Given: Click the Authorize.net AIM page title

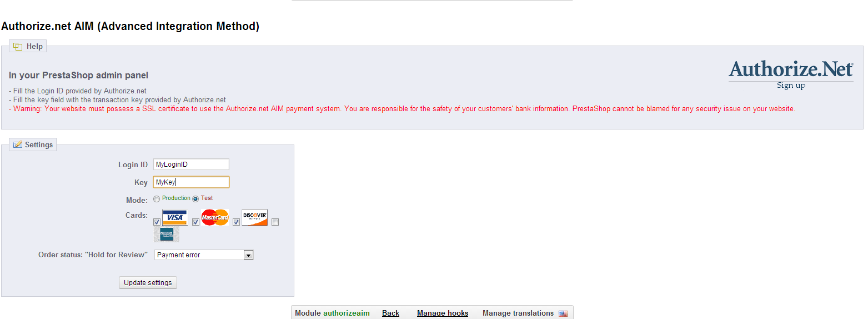Looking at the screenshot, I should pyautogui.click(x=131, y=26).
